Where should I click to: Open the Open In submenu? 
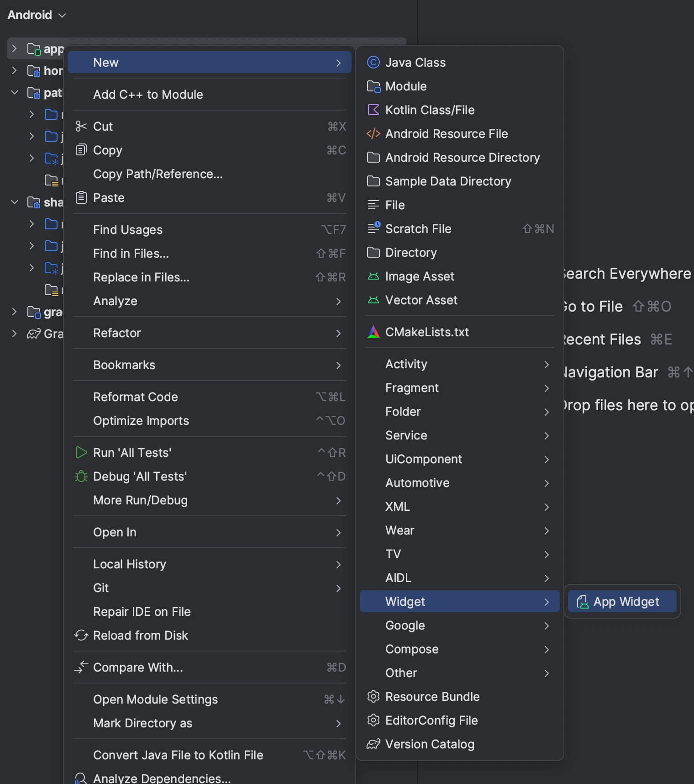coord(210,532)
